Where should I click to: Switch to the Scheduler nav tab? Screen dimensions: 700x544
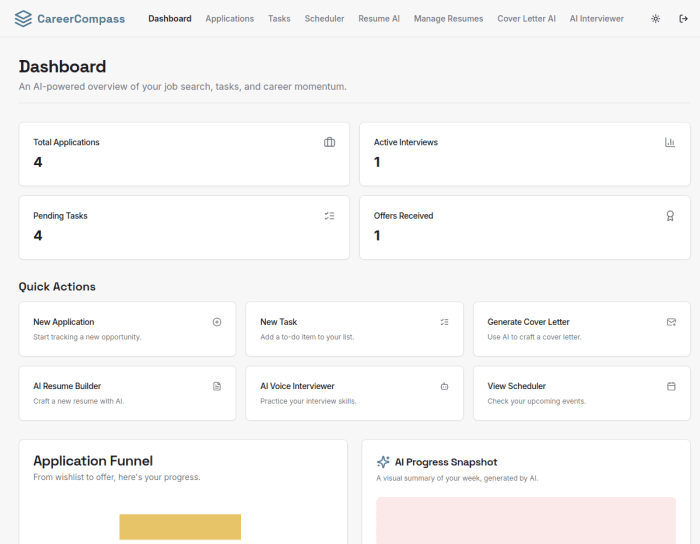324,19
